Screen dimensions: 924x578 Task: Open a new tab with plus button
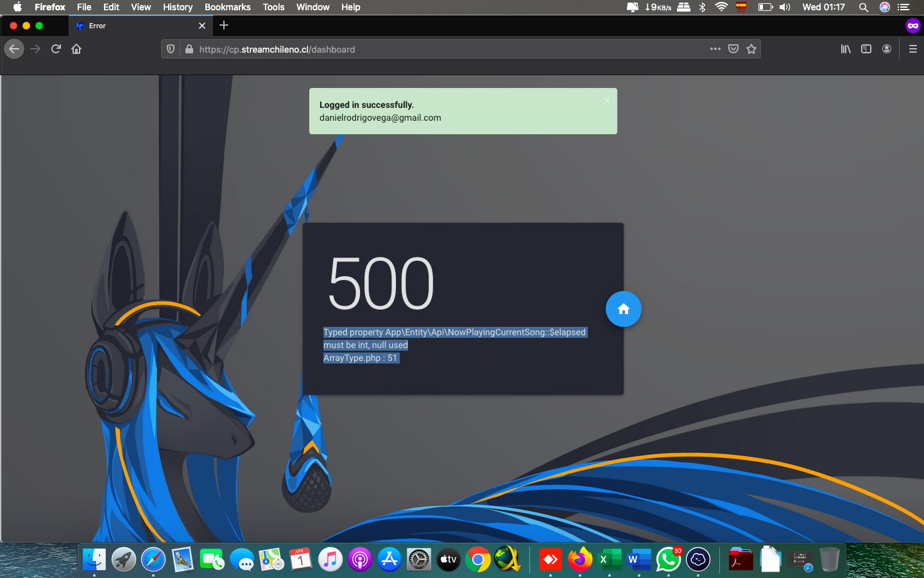click(x=224, y=25)
